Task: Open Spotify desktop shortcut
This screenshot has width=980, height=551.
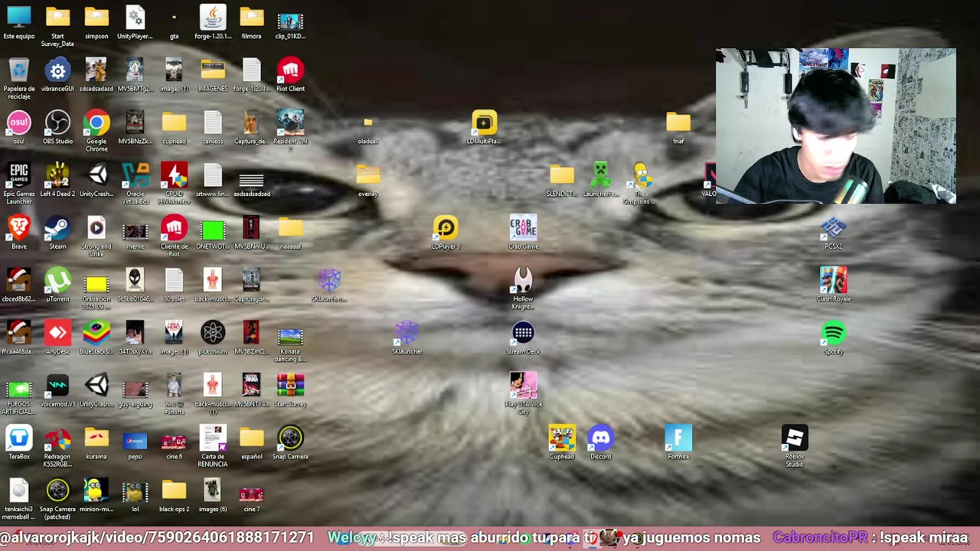Action: tap(834, 338)
